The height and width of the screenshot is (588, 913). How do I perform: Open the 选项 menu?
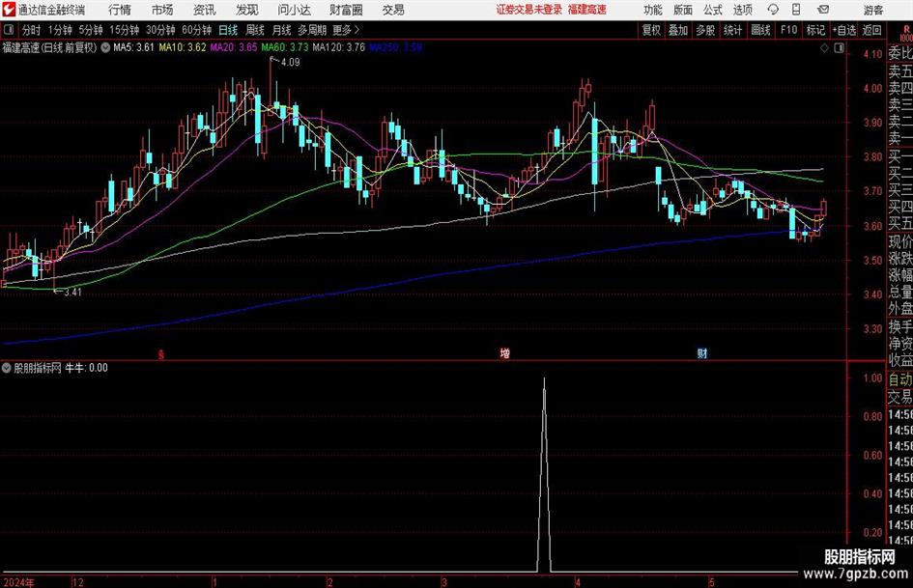[742, 10]
